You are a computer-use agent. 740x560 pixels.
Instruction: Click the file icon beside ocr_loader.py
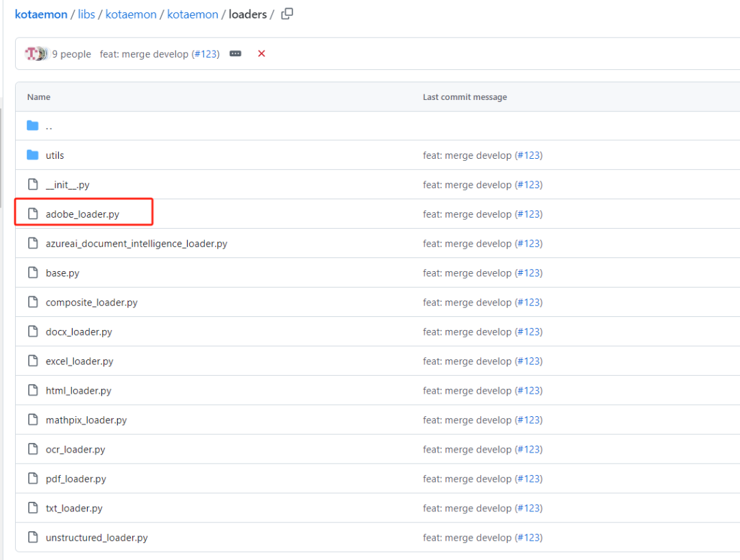click(33, 449)
